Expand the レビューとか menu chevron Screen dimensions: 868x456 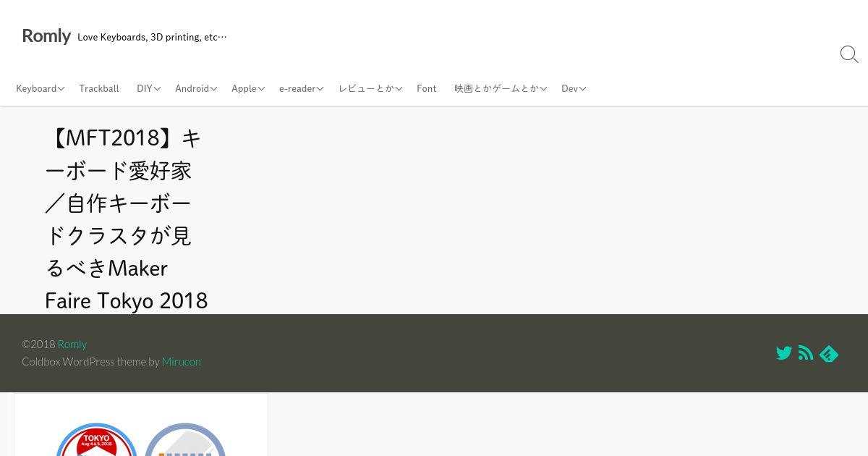point(399,89)
